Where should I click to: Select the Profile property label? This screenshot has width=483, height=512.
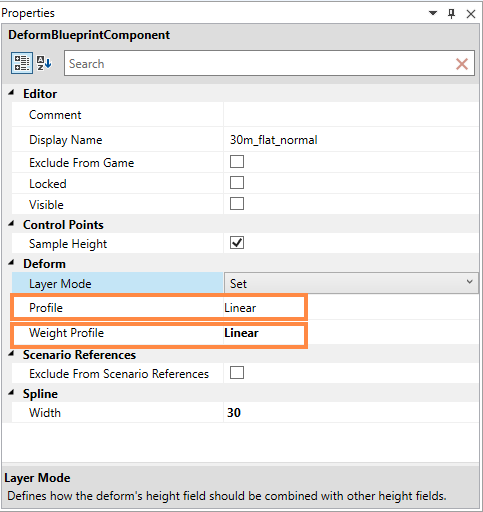[x=46, y=308]
